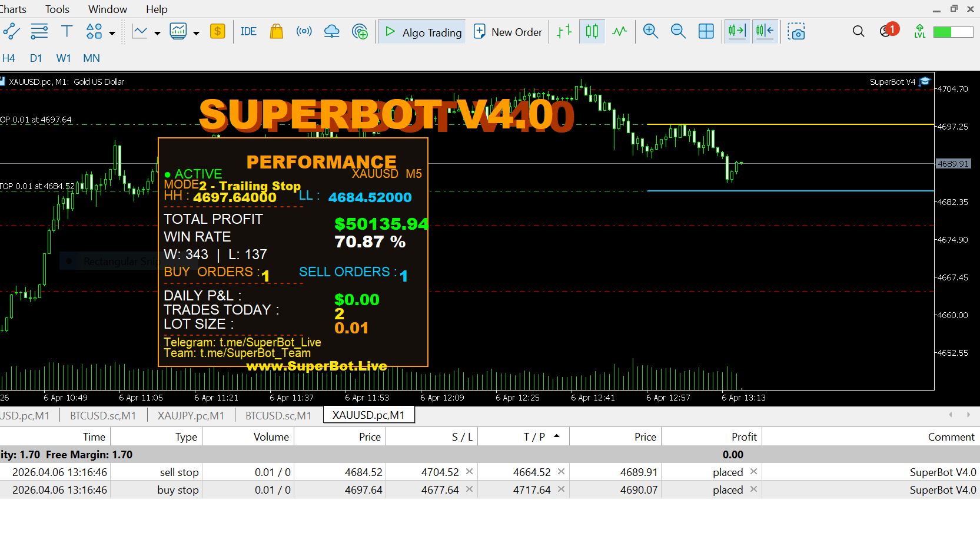Viewport: 980px width, 539px height.
Task: Zoom in on the chart
Action: (x=650, y=32)
